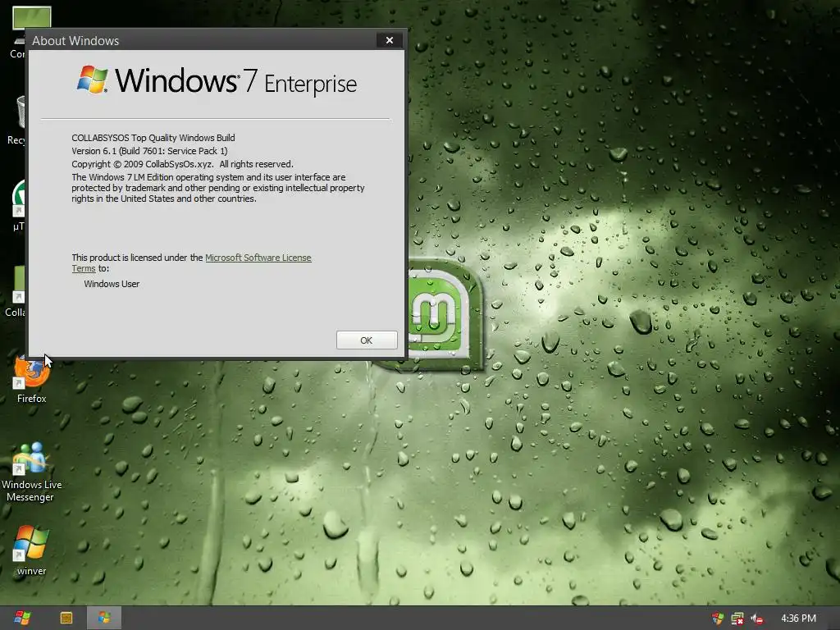Click the About Windows taskbar button
840x630 pixels.
tap(104, 619)
